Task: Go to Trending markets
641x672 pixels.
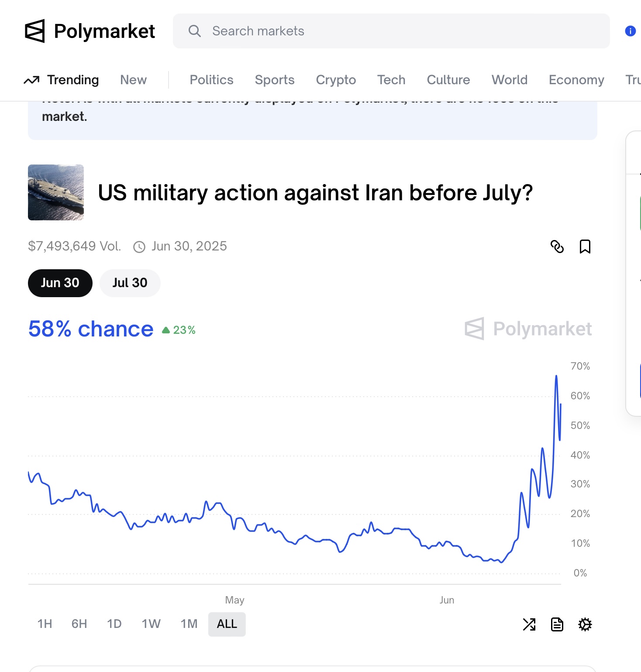Action: 61,80
